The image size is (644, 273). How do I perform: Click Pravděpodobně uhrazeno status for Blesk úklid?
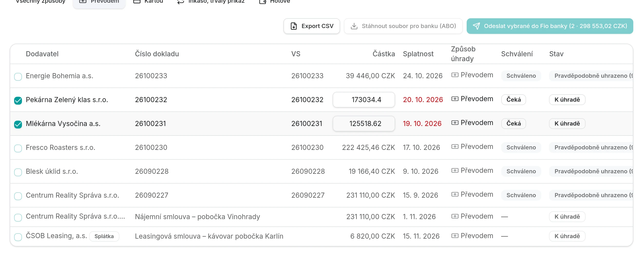tap(591, 171)
